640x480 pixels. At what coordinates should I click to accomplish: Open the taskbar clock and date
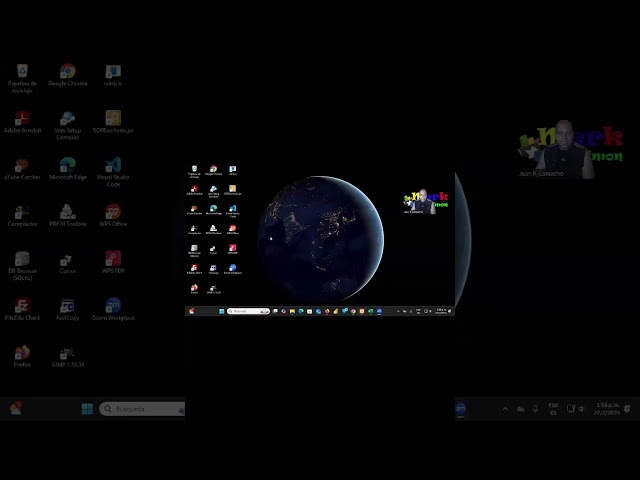606,409
